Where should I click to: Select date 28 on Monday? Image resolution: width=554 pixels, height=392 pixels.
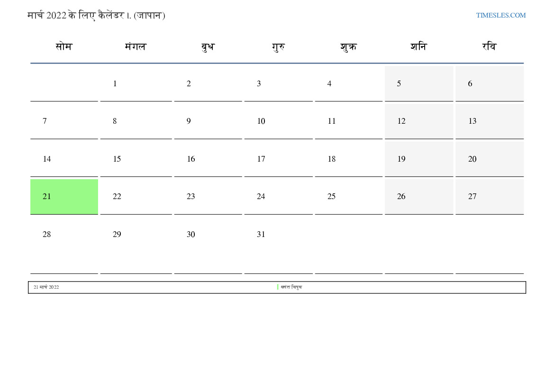point(46,235)
